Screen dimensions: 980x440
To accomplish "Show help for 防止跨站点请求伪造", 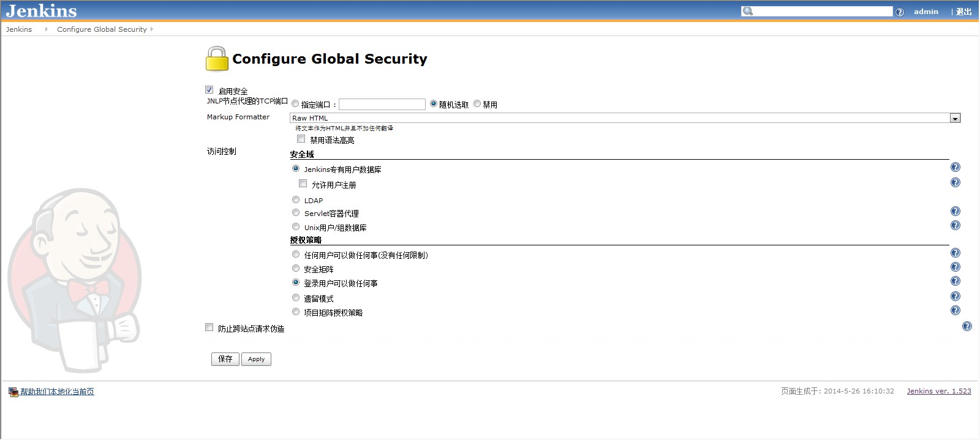I will pyautogui.click(x=967, y=326).
